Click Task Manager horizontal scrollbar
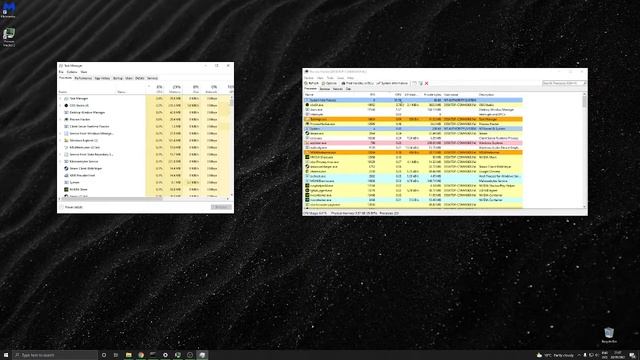 (x=144, y=199)
